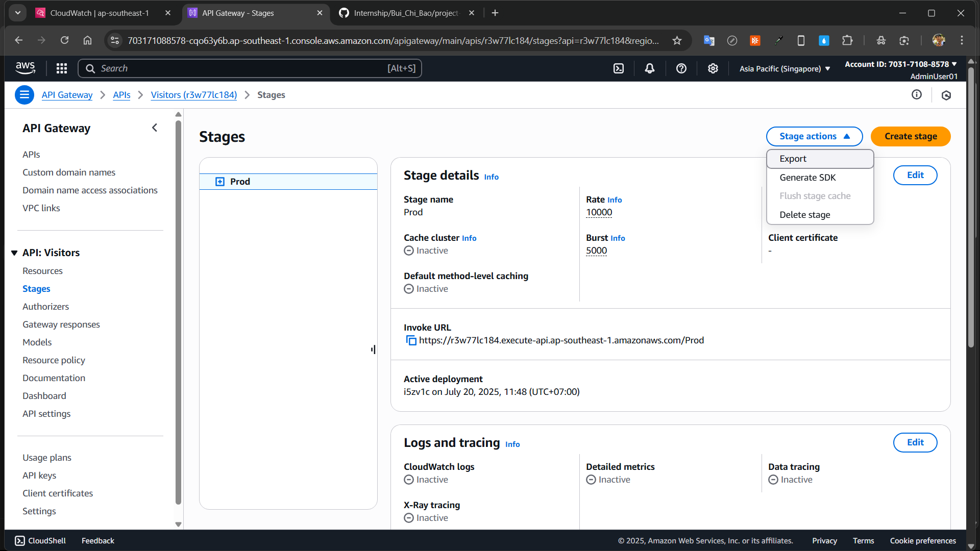Click the browser address bar URL
The height and width of the screenshot is (551, 980).
(393, 40)
